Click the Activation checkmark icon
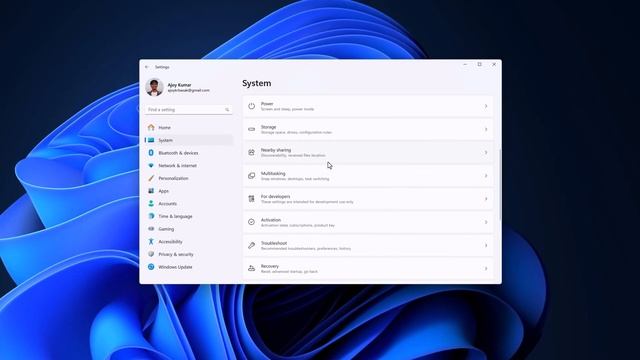640x360 pixels. click(x=251, y=222)
